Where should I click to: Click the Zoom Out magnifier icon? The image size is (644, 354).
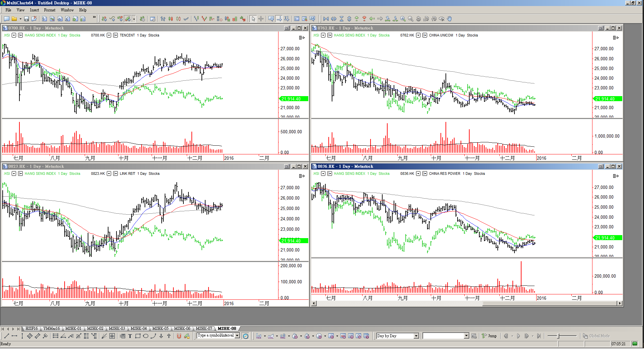(x=410, y=19)
